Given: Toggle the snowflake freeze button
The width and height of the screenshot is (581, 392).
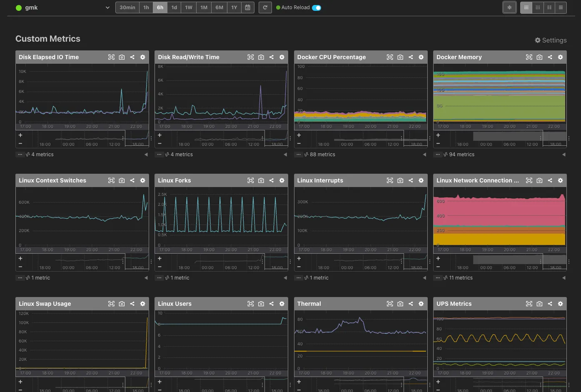Looking at the screenshot, I should (509, 7).
